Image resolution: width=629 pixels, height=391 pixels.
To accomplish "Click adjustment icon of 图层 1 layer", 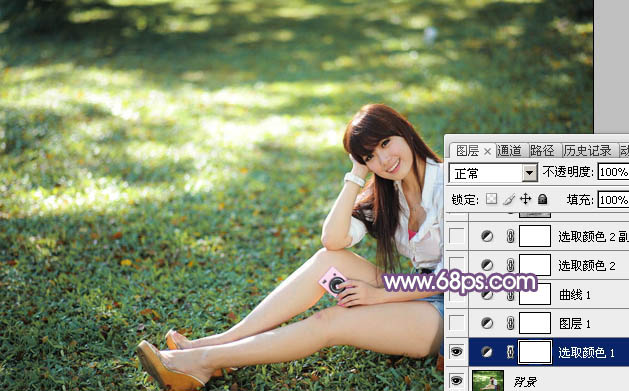I will click(487, 323).
